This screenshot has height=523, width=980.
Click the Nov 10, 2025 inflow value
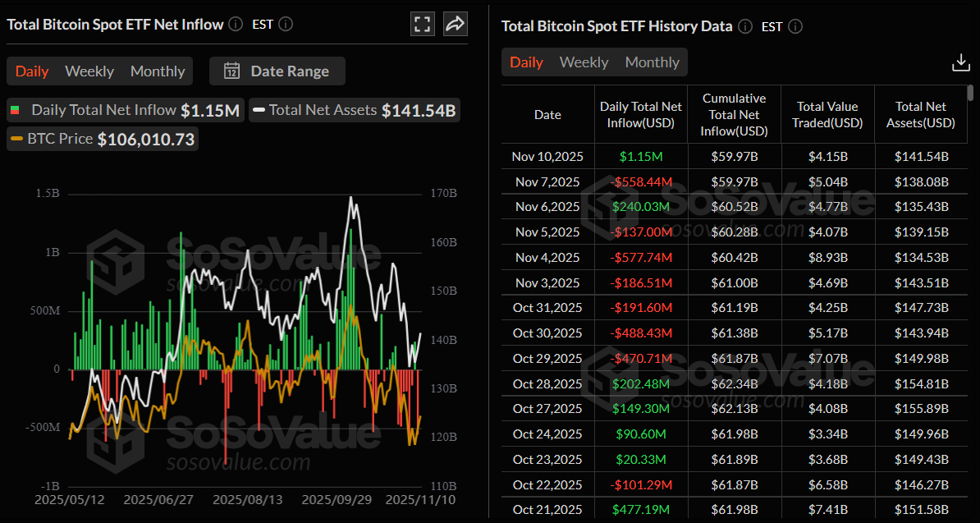point(640,156)
